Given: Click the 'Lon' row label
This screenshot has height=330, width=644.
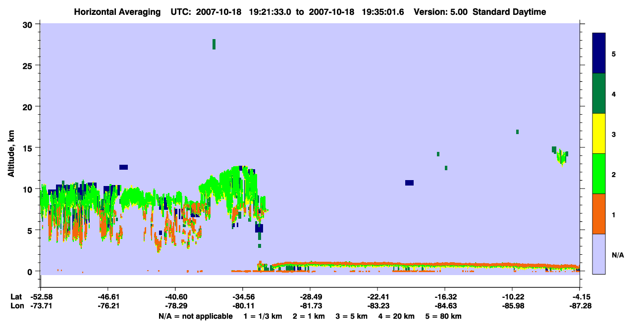Looking at the screenshot, I should (16, 306).
